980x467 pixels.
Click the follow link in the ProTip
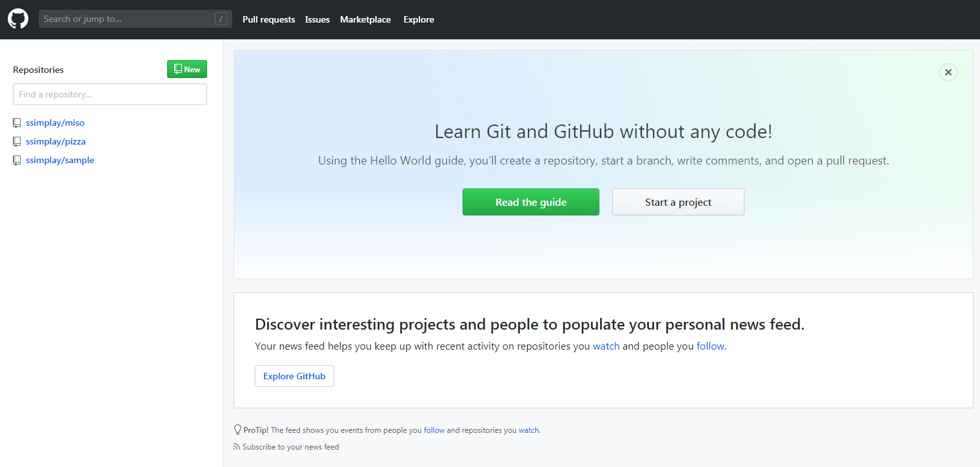point(434,430)
